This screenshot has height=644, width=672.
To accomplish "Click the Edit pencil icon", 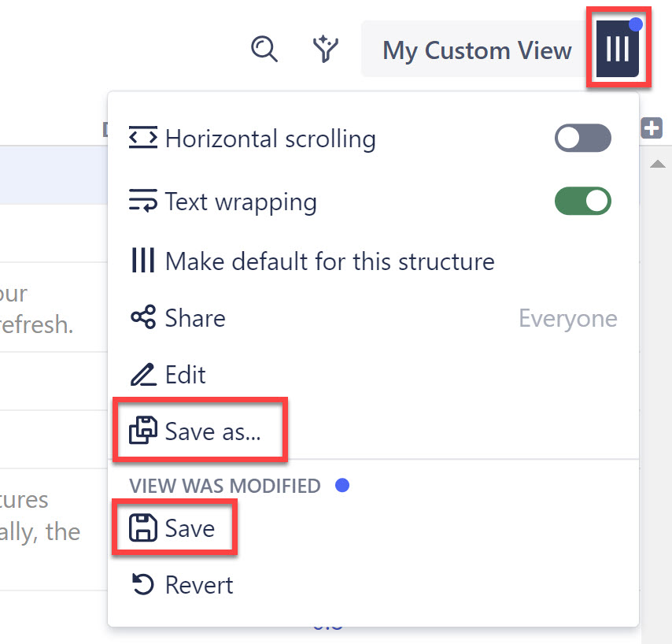I will [142, 375].
